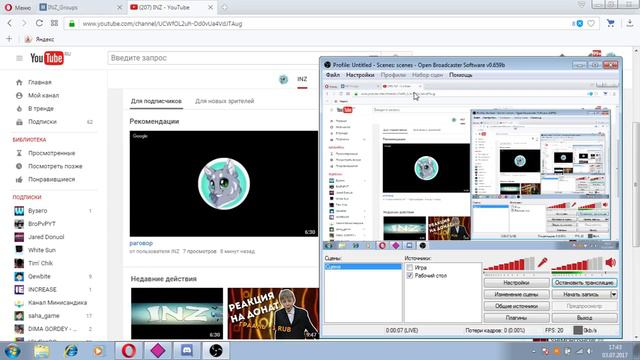The height and width of the screenshot is (360, 640).
Task: Open Просмотренные history entry
Action: [x=51, y=153]
